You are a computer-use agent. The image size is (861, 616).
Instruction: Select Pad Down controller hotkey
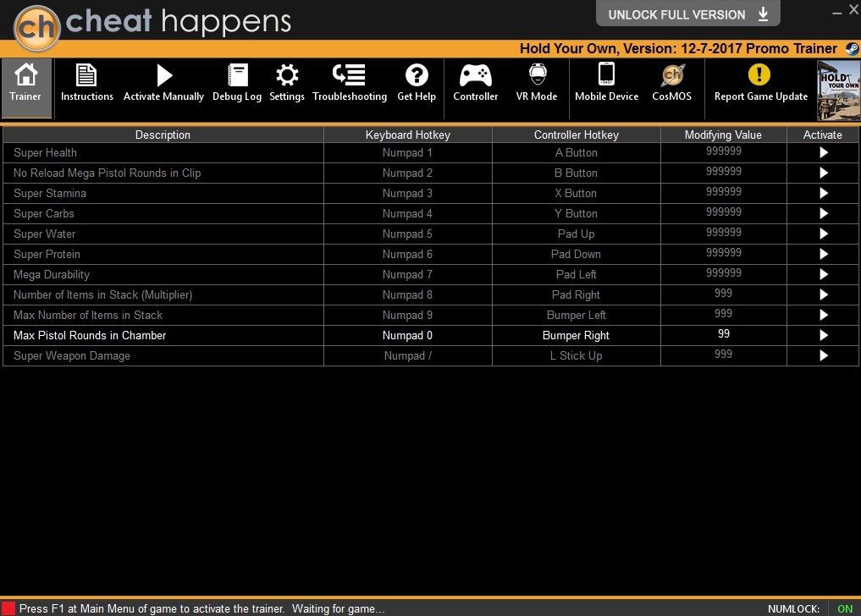(576, 254)
